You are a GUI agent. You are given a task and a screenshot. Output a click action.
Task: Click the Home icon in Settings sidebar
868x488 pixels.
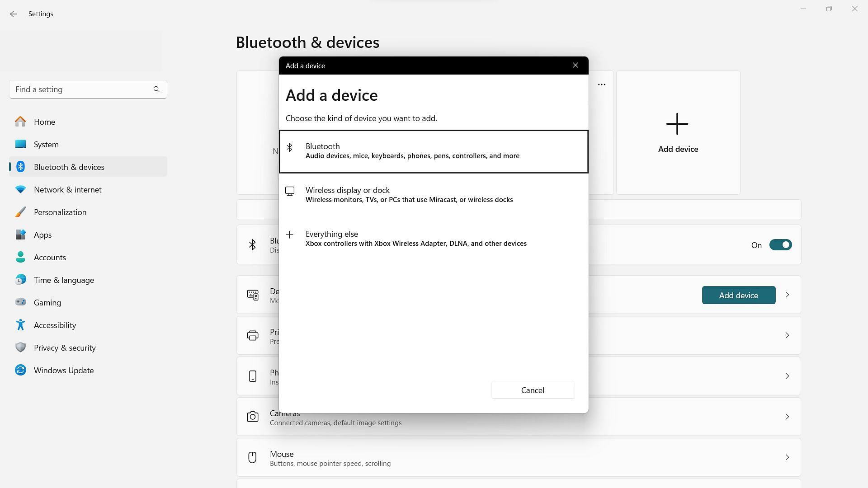coord(20,122)
